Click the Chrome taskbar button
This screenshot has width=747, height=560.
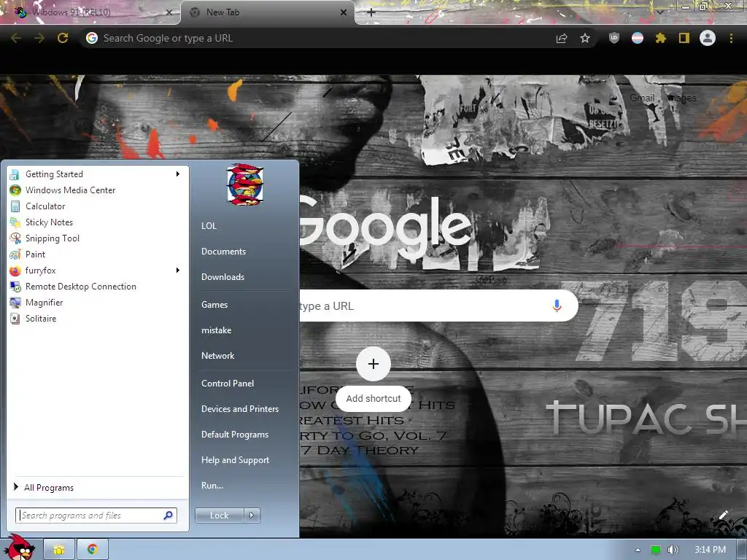(93, 550)
